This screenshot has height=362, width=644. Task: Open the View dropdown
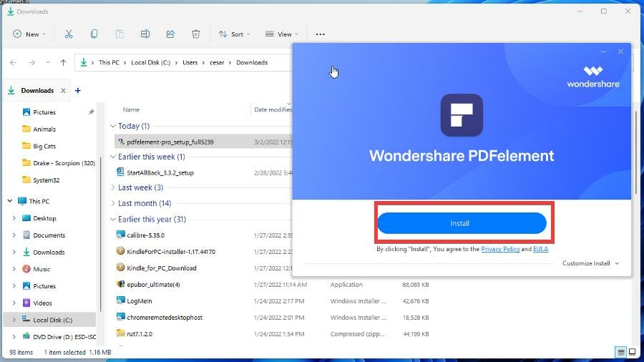[x=282, y=34]
